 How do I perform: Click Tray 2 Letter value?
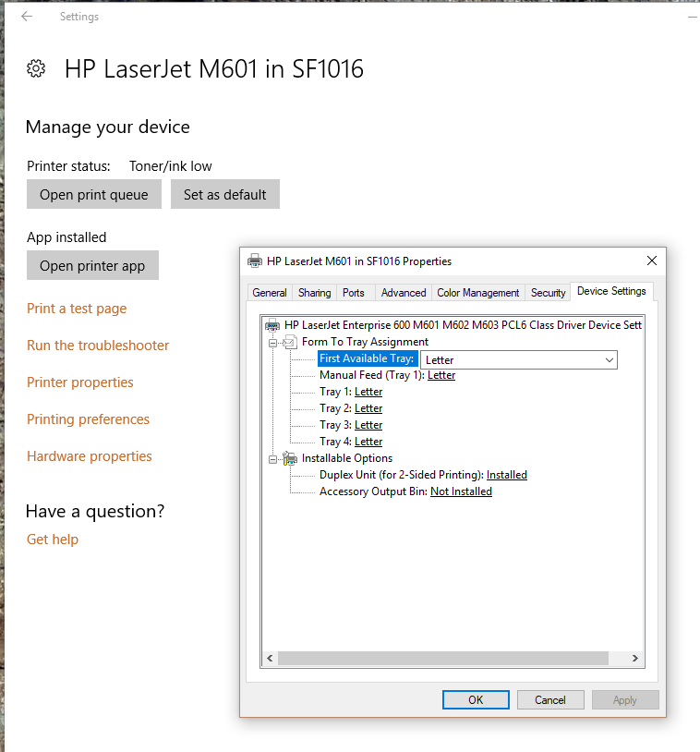pyautogui.click(x=368, y=408)
